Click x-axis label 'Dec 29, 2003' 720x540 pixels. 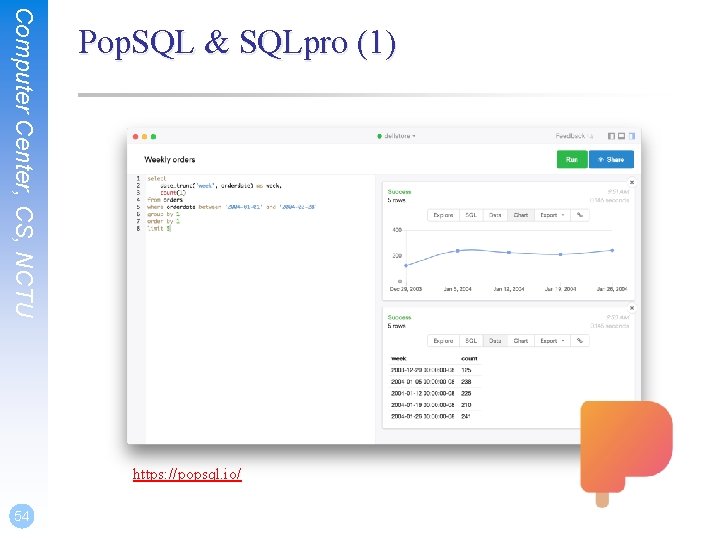(x=405, y=289)
